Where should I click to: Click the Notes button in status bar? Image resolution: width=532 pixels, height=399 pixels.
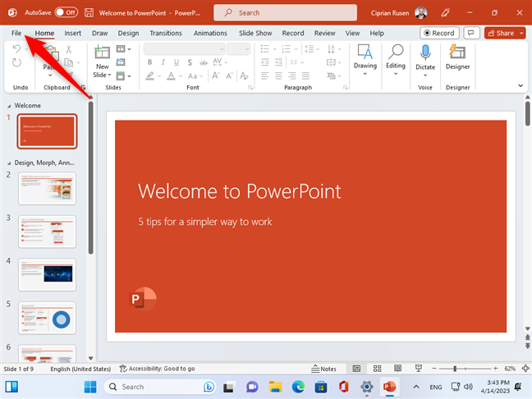(x=323, y=369)
